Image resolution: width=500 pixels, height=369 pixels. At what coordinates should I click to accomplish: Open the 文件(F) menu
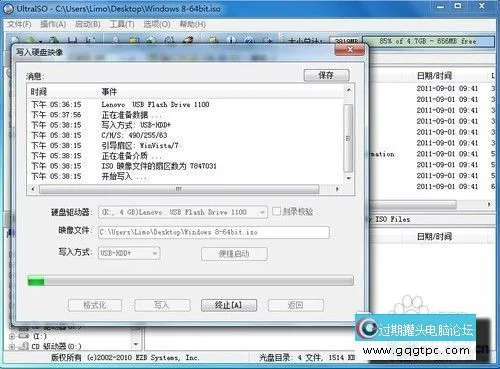point(19,24)
